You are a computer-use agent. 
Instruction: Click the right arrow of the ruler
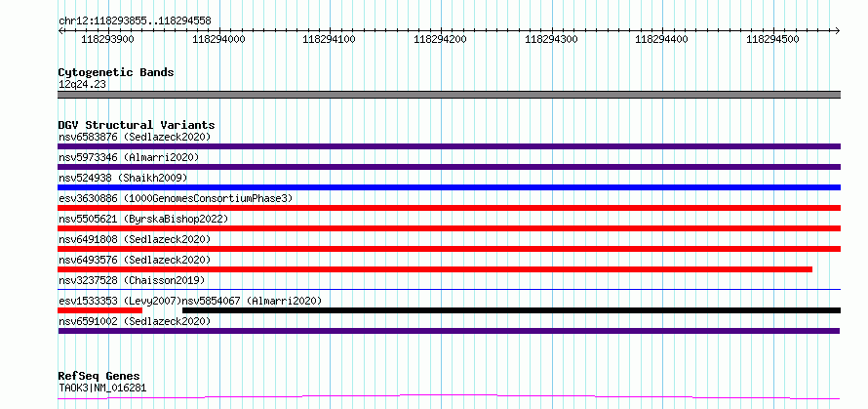coord(838,30)
